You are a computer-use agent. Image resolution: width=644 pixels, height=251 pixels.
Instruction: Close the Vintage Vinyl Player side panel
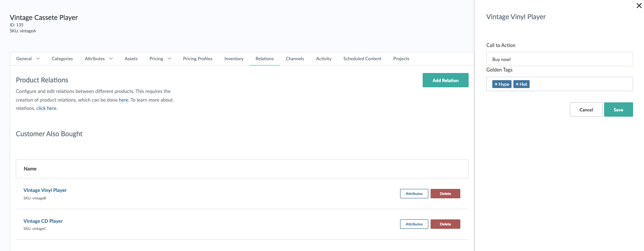coord(639,6)
